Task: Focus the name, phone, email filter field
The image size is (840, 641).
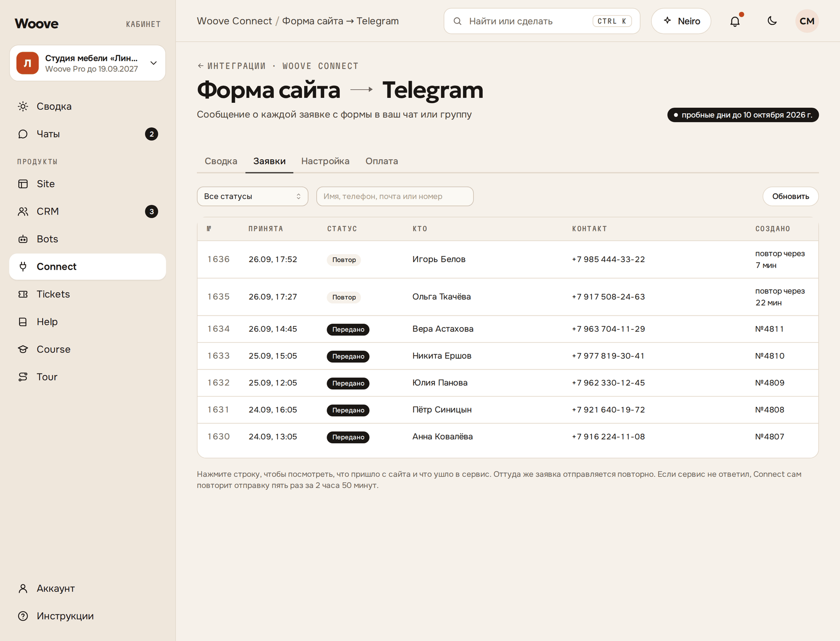Action: pyautogui.click(x=395, y=196)
